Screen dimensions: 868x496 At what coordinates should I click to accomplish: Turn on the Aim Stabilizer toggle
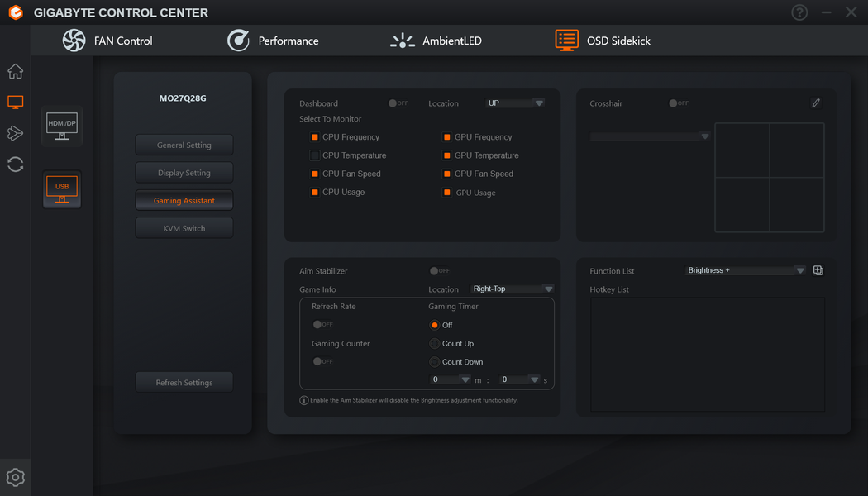coord(440,270)
